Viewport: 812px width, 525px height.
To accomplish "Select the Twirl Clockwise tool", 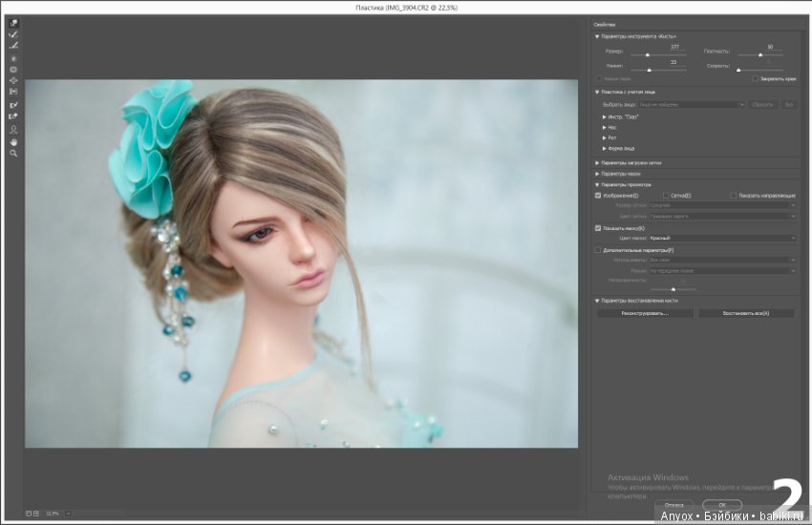I will pos(13,58).
